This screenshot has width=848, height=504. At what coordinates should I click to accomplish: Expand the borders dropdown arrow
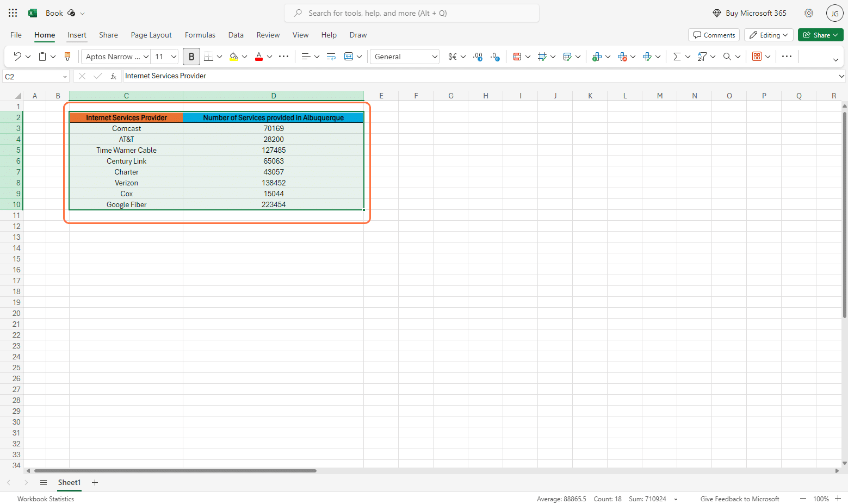point(220,57)
